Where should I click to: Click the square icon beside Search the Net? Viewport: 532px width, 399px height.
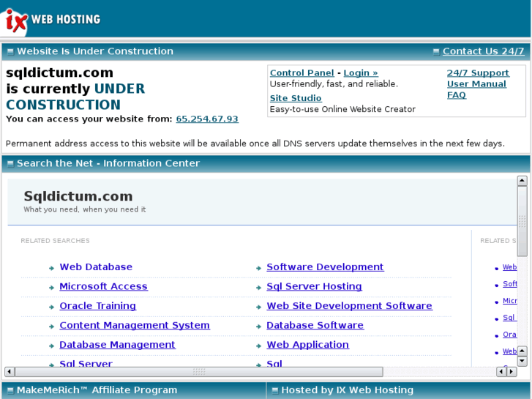click(x=10, y=164)
